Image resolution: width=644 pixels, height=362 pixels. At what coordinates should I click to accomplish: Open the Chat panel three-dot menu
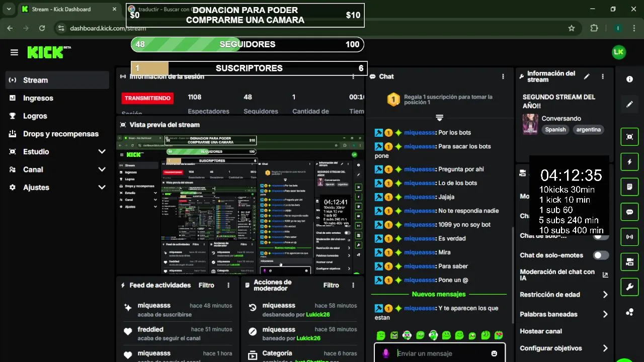503,76
